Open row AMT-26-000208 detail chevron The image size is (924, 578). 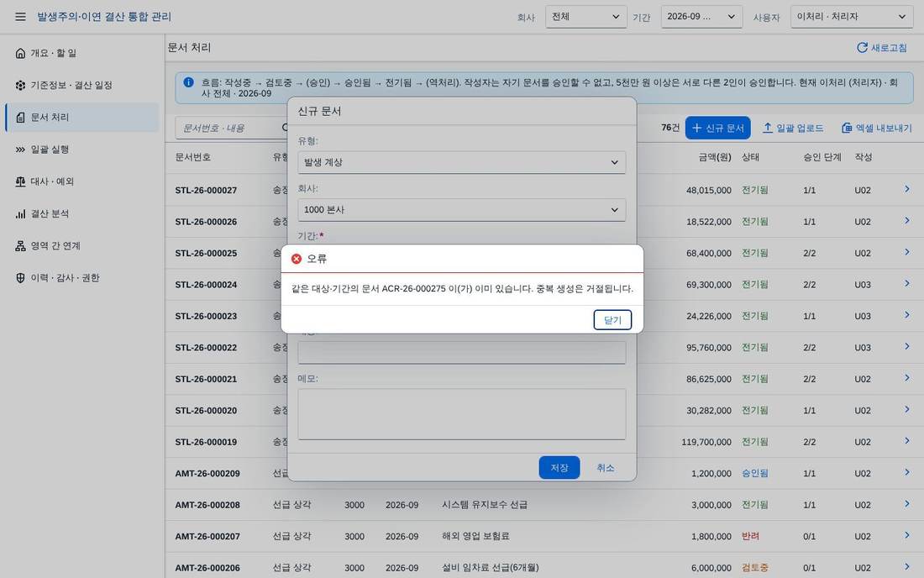coord(907,504)
